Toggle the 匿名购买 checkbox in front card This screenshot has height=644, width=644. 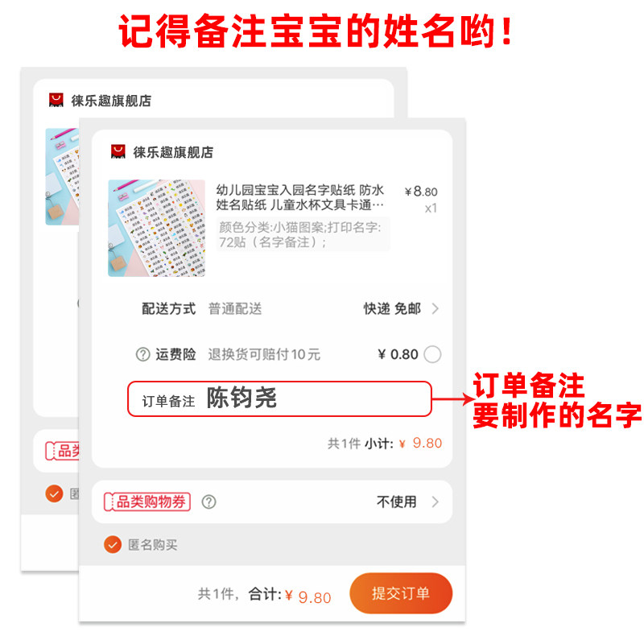pyautogui.click(x=113, y=545)
